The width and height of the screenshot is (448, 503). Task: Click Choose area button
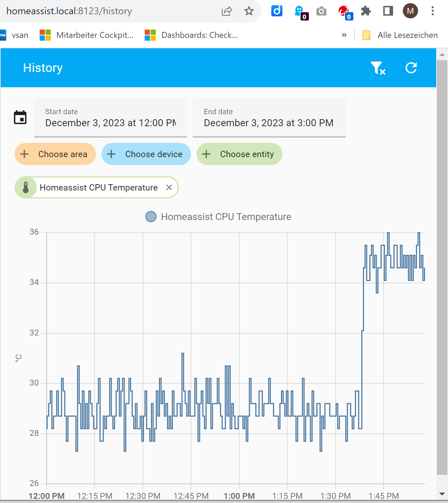click(55, 154)
